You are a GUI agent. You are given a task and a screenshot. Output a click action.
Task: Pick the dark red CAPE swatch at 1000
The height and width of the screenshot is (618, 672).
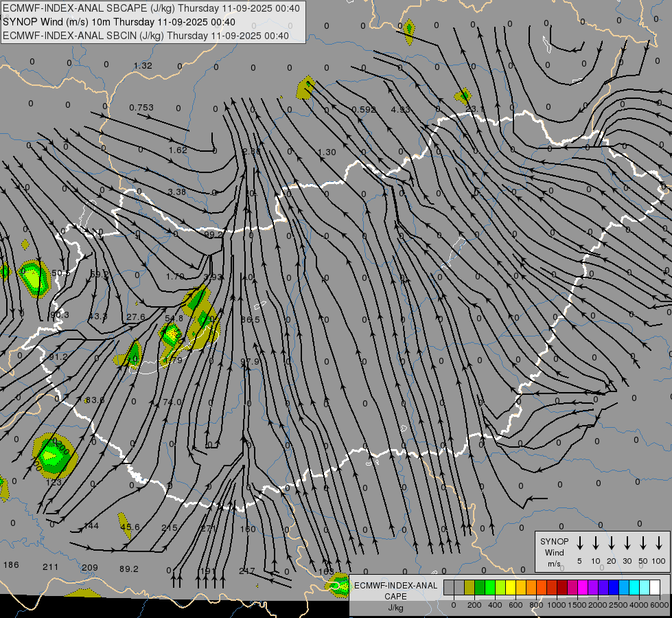coord(562,588)
